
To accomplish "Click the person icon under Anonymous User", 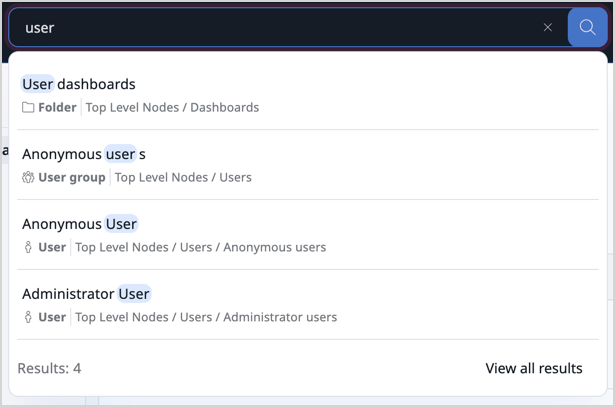I will coord(28,247).
